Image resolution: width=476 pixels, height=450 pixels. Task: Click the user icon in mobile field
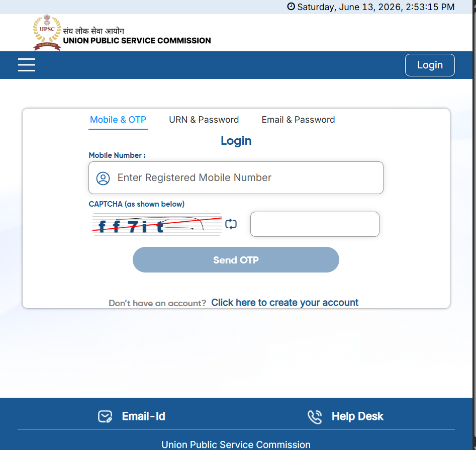(x=103, y=178)
